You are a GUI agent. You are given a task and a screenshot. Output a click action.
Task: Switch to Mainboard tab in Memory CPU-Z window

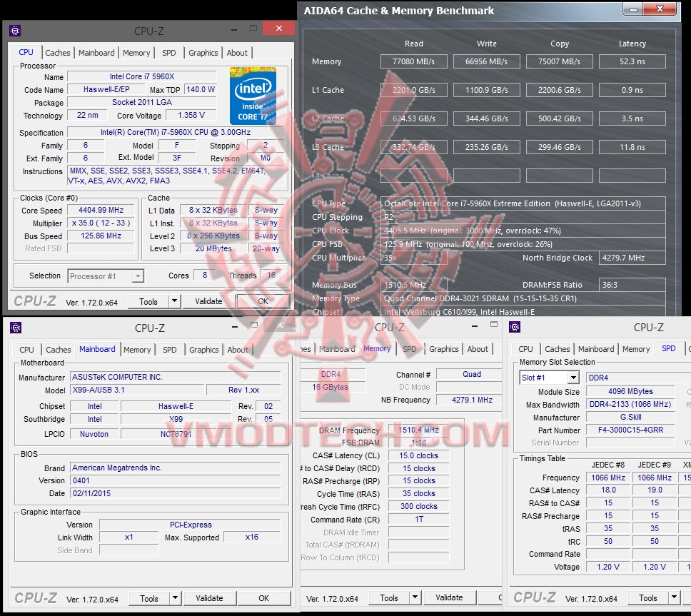pos(337,349)
